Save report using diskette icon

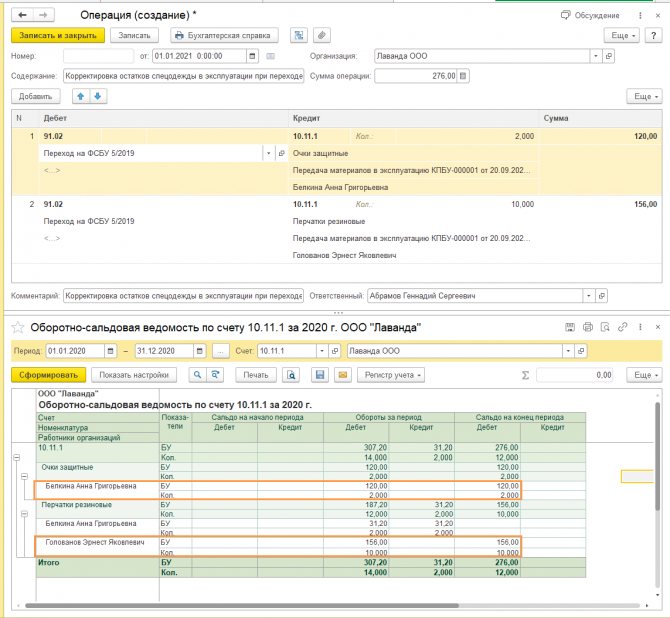click(320, 375)
